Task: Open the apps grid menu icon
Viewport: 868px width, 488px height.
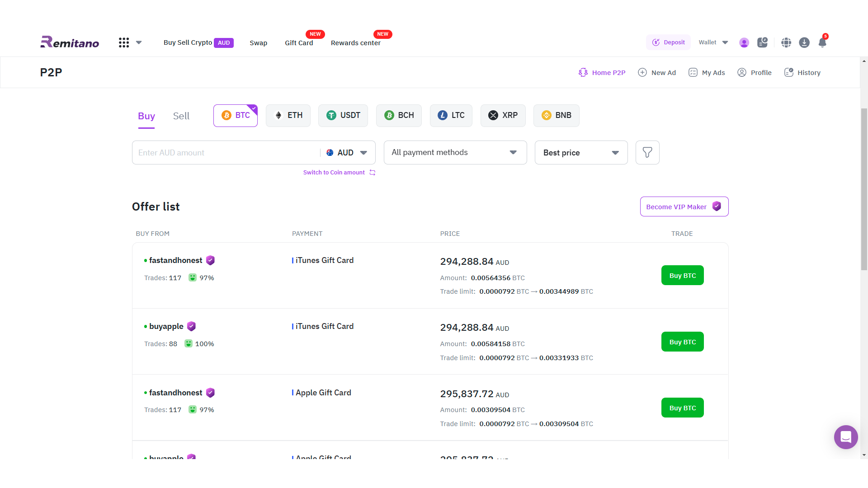Action: pos(124,42)
